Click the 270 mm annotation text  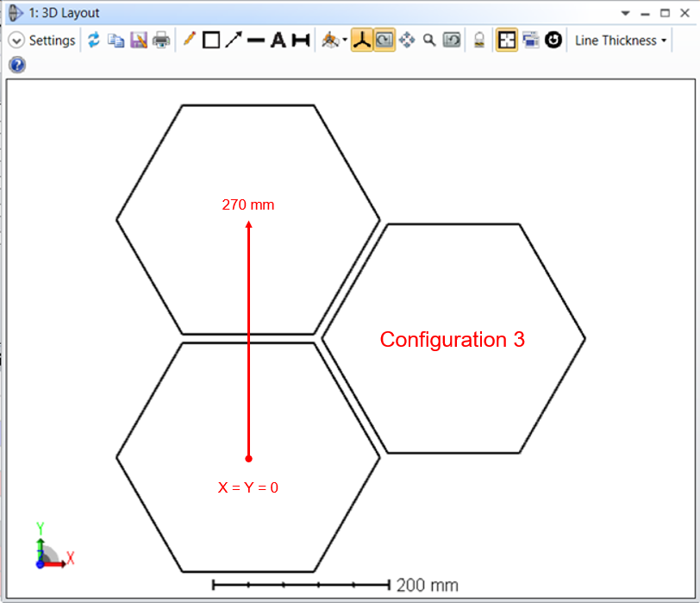click(x=248, y=204)
